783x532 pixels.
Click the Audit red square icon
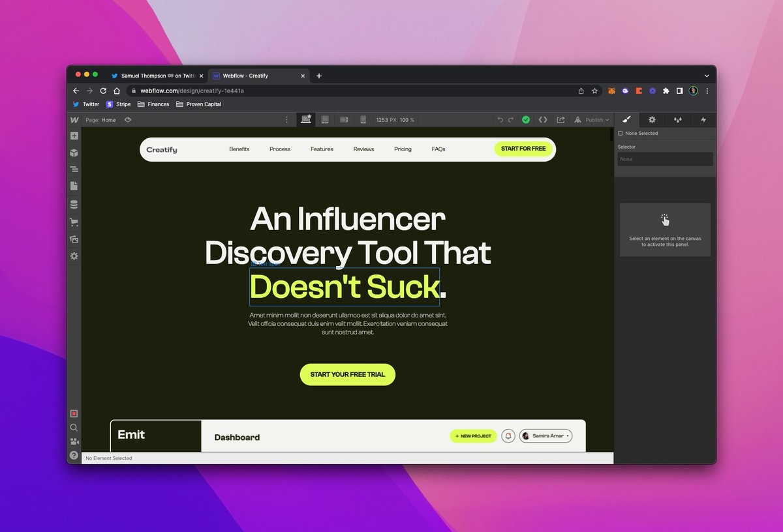pyautogui.click(x=74, y=414)
